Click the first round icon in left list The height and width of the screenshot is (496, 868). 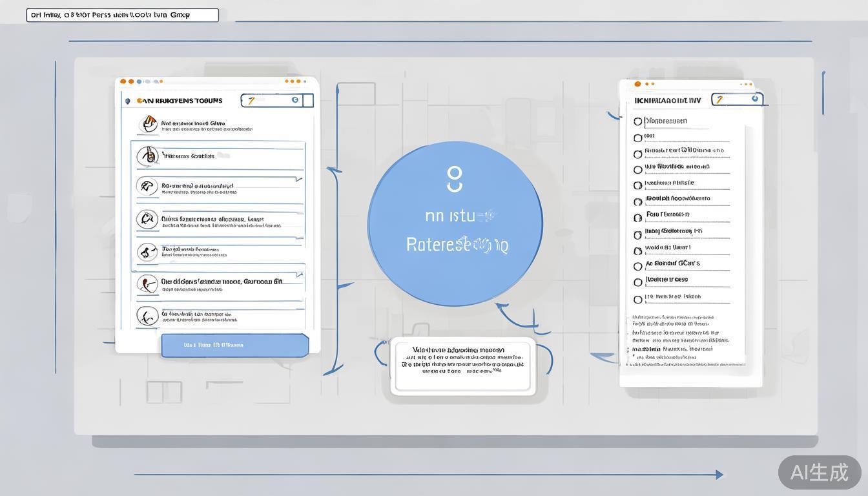[148, 124]
